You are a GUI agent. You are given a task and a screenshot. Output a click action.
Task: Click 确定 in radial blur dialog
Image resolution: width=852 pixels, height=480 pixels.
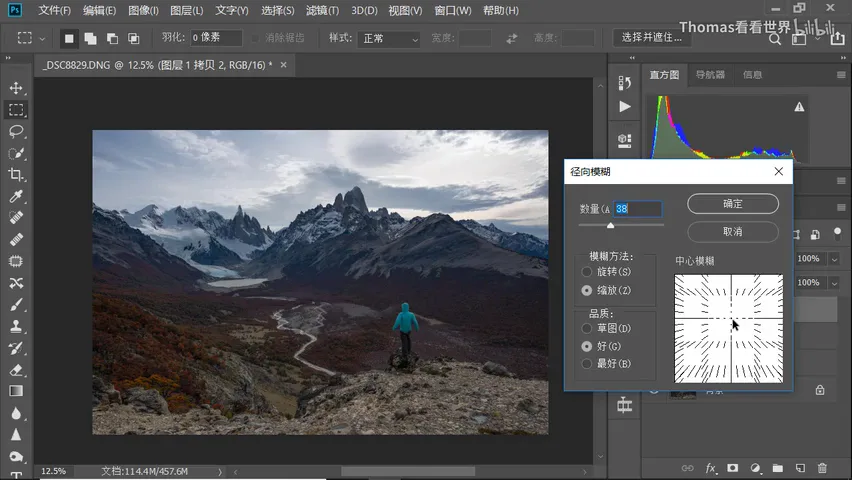(x=733, y=204)
